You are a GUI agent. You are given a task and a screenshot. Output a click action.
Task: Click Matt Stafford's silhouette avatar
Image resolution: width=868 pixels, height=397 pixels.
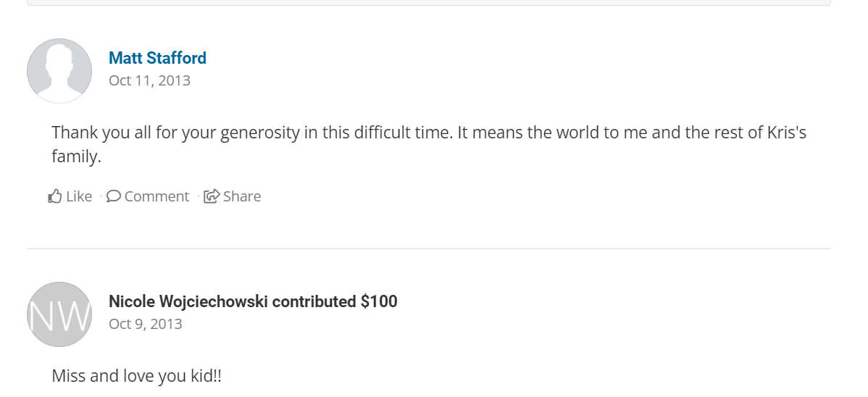59,71
